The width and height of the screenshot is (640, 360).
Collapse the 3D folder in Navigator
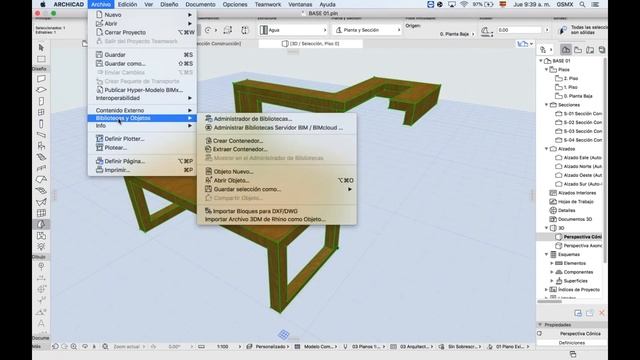(x=547, y=228)
